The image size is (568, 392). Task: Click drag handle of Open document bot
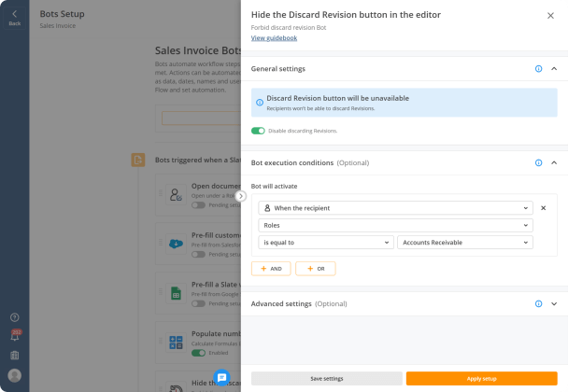tap(161, 193)
